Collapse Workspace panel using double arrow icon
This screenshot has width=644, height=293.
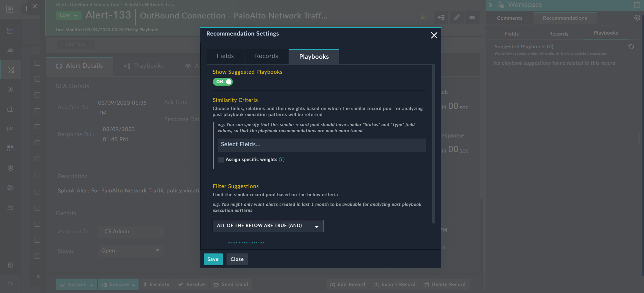(491, 5)
